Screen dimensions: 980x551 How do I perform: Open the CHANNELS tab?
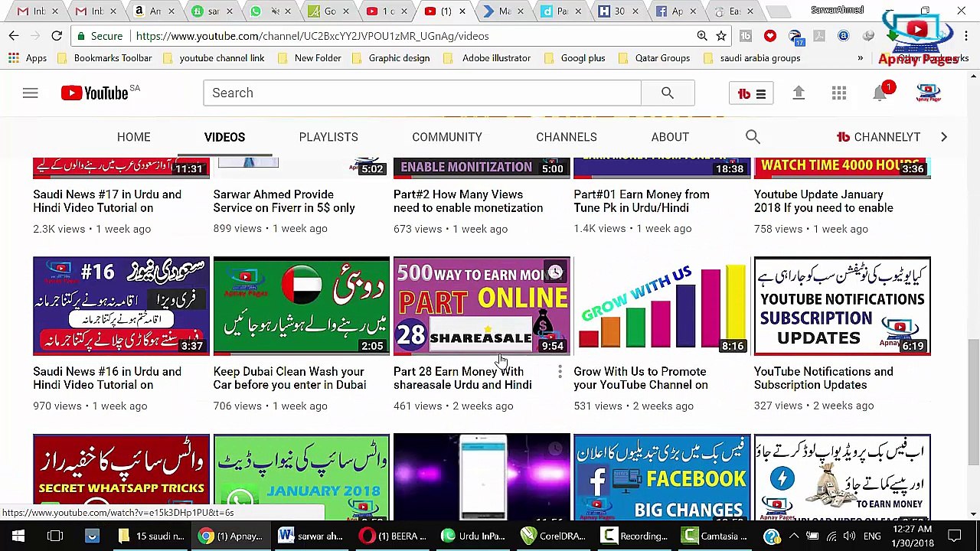click(567, 137)
